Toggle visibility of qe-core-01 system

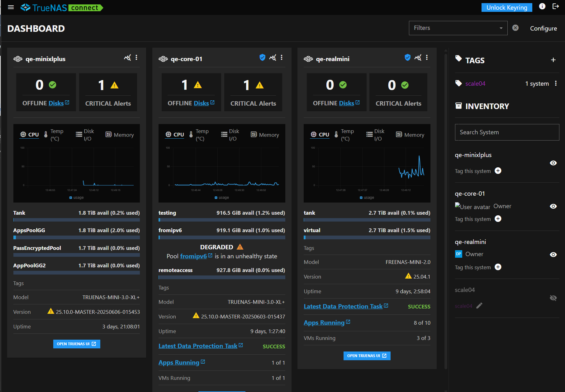pos(553,206)
